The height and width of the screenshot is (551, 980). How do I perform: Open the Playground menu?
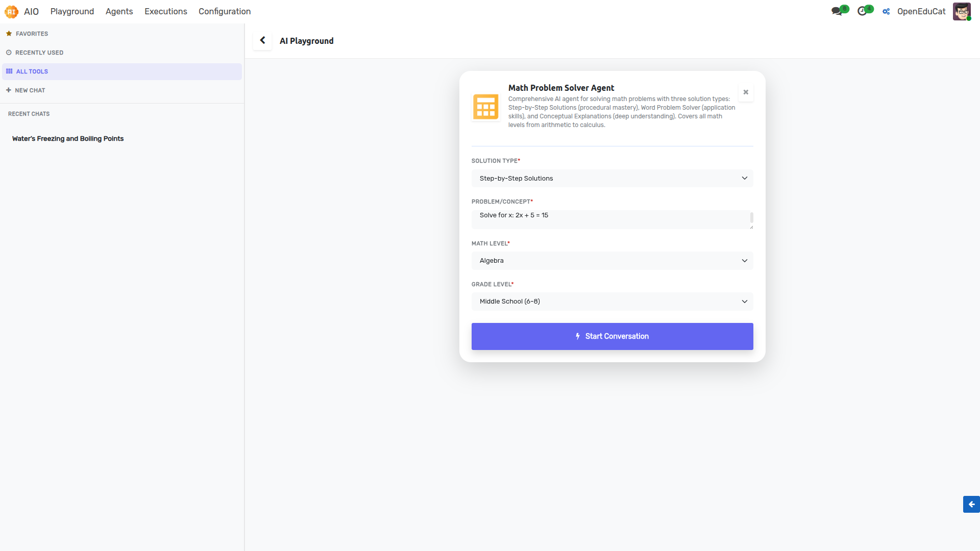(72, 11)
